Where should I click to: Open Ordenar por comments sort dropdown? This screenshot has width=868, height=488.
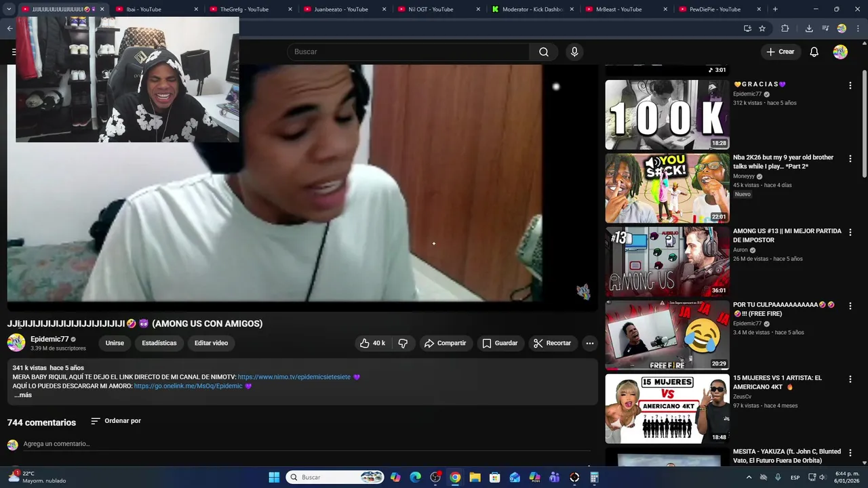coord(116,421)
